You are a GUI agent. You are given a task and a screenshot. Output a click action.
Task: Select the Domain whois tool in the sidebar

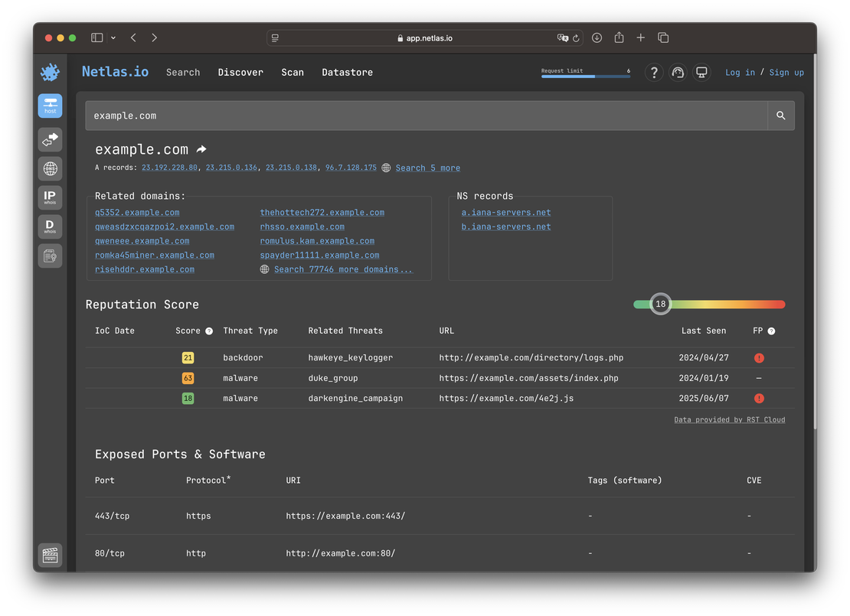[49, 227]
